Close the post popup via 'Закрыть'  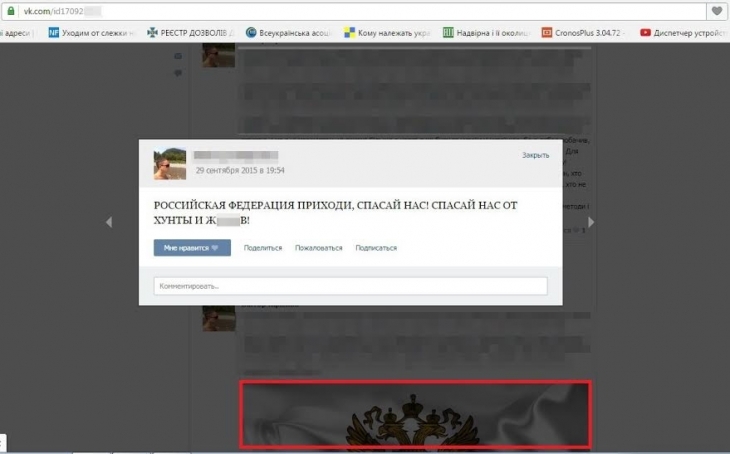(x=535, y=155)
